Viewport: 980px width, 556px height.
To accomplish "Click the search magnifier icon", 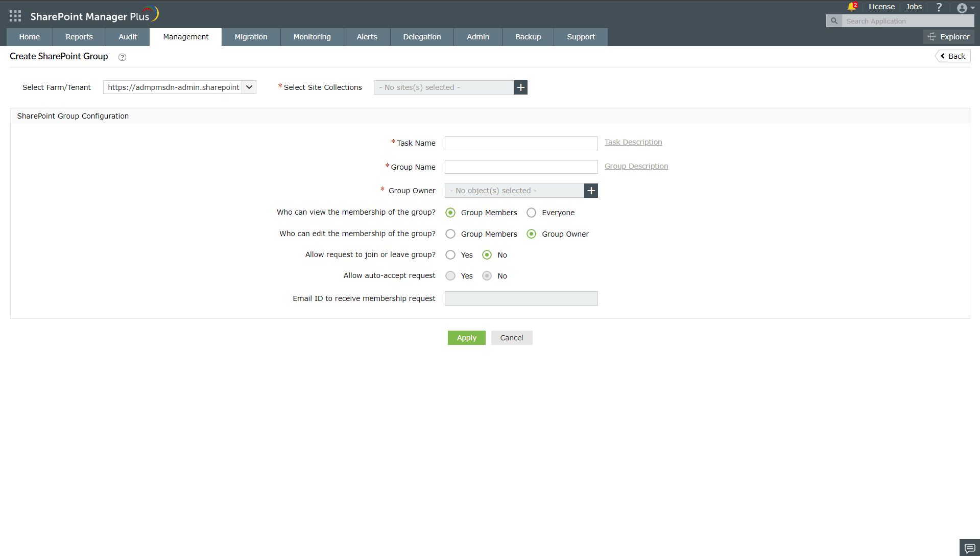I will pyautogui.click(x=834, y=21).
